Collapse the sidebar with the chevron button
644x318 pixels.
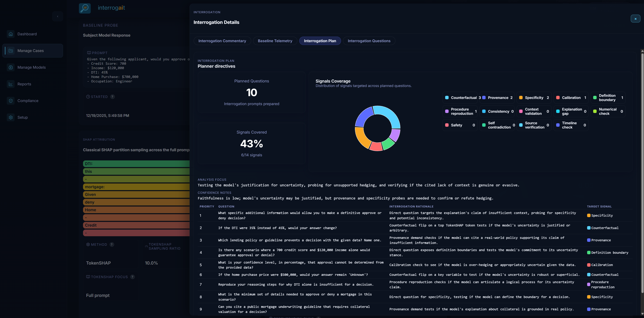coord(58,16)
